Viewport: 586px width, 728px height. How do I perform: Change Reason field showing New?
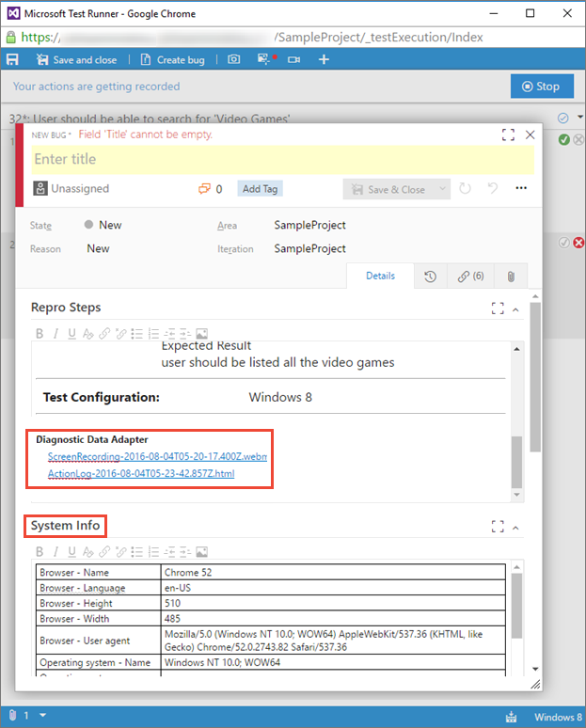[x=98, y=249]
